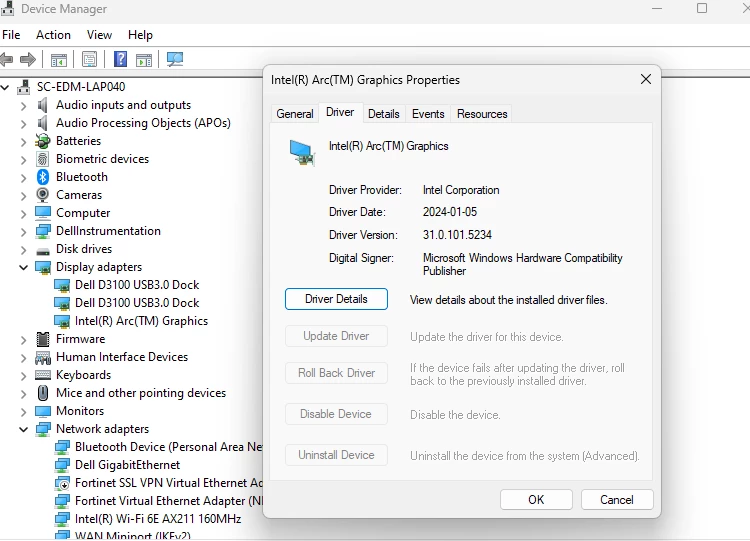Open the View menu
The height and width of the screenshot is (541, 750).
tap(99, 35)
